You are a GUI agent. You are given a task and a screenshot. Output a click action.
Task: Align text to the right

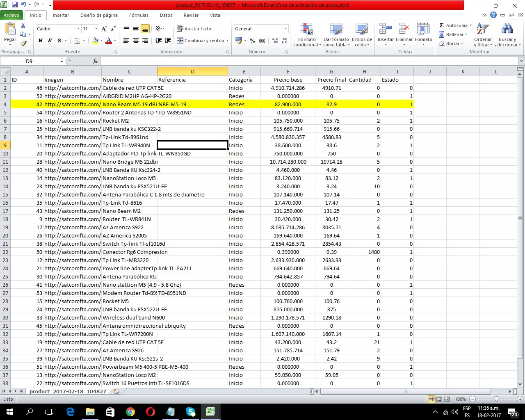coord(145,41)
